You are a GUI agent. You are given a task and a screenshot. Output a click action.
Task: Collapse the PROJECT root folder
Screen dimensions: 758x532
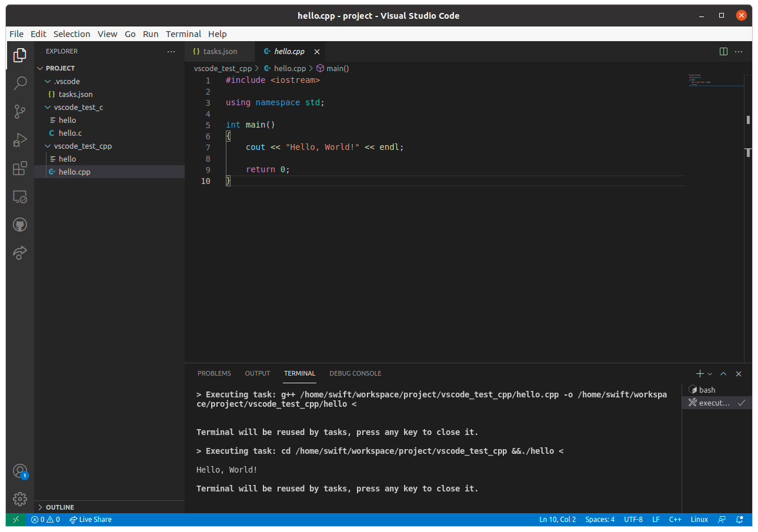109,68
